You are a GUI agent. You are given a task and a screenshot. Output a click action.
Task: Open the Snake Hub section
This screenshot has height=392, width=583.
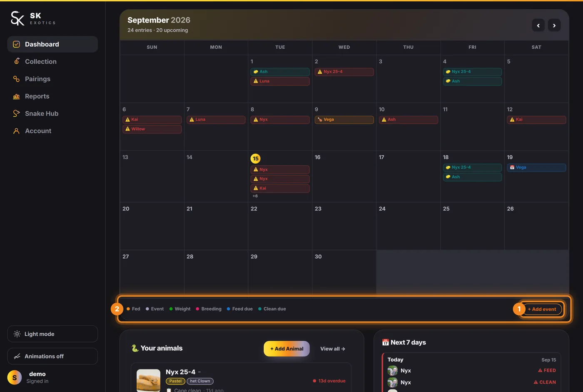coord(52,113)
